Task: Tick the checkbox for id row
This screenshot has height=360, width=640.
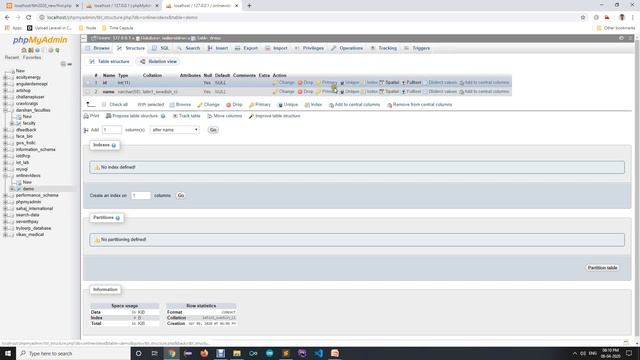Action: [88, 82]
